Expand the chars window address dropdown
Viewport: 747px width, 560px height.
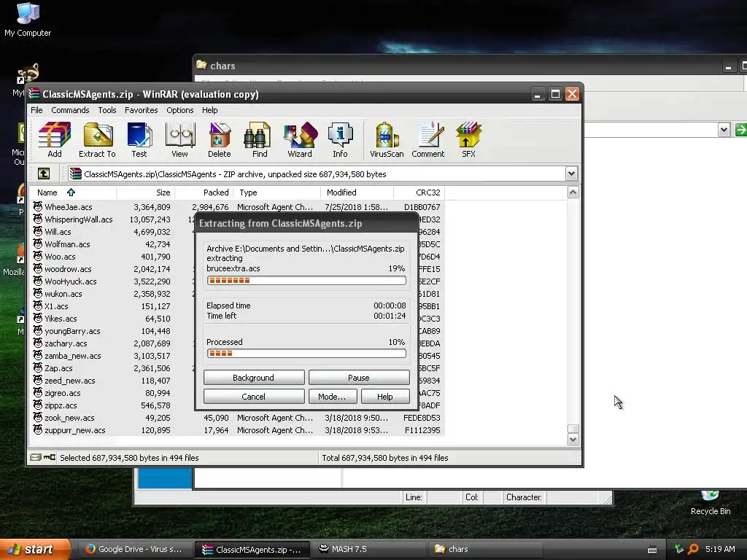724,130
